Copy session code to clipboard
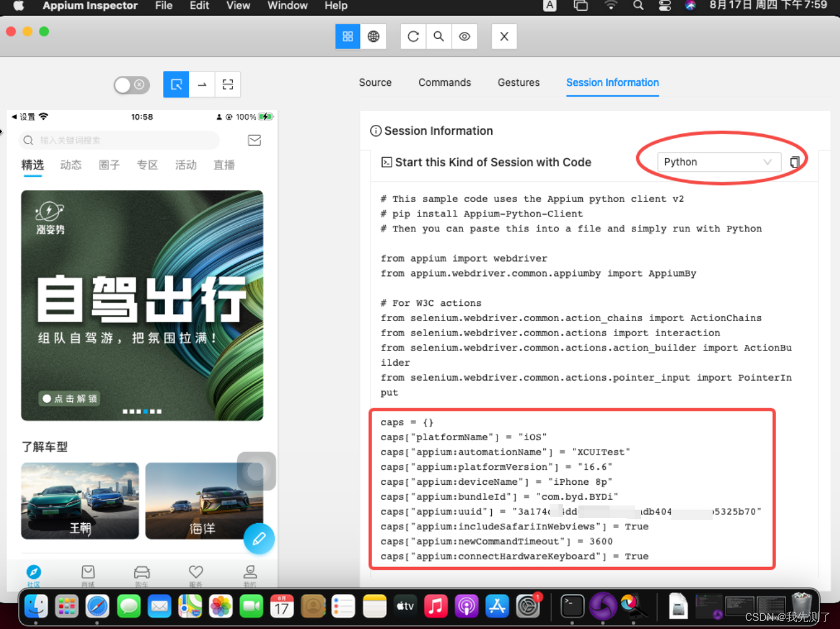The width and height of the screenshot is (840, 629). click(x=794, y=162)
